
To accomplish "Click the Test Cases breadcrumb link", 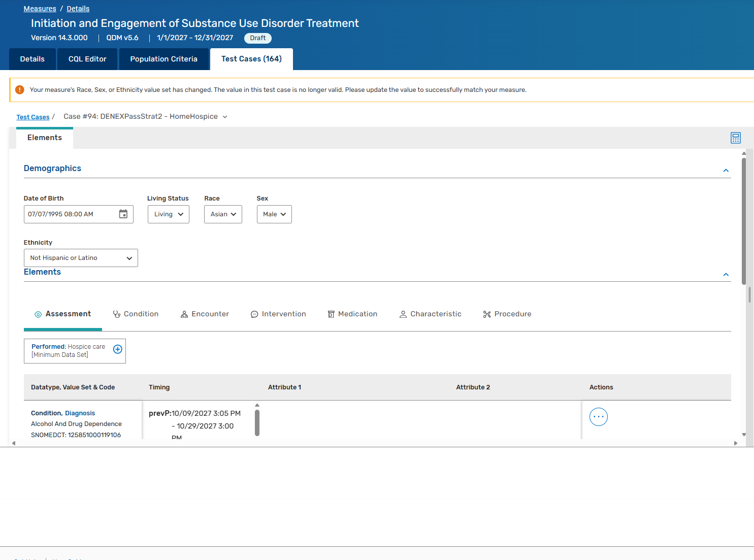I will pyautogui.click(x=33, y=117).
